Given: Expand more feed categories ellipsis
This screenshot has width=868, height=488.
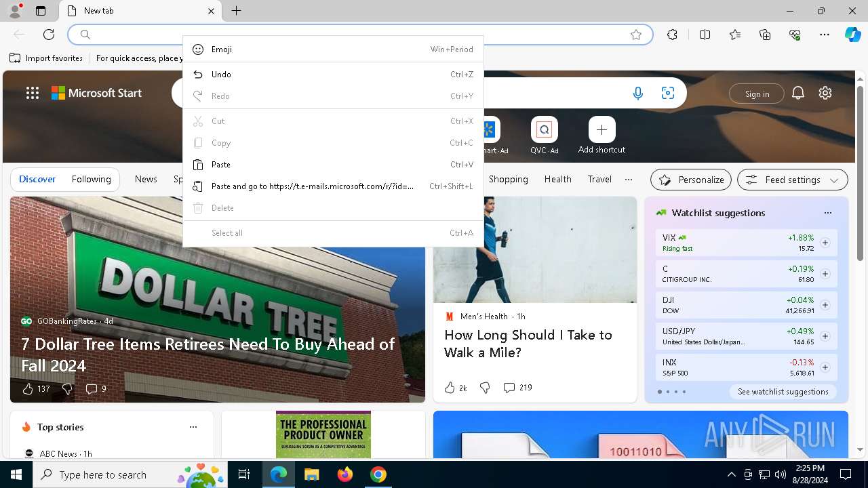Looking at the screenshot, I should click(x=629, y=180).
